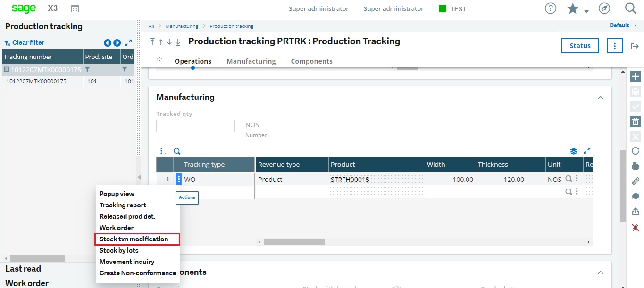Select Stock txn modification from the Actions menu
Image resolution: width=644 pixels, height=288 pixels.
coord(134,239)
